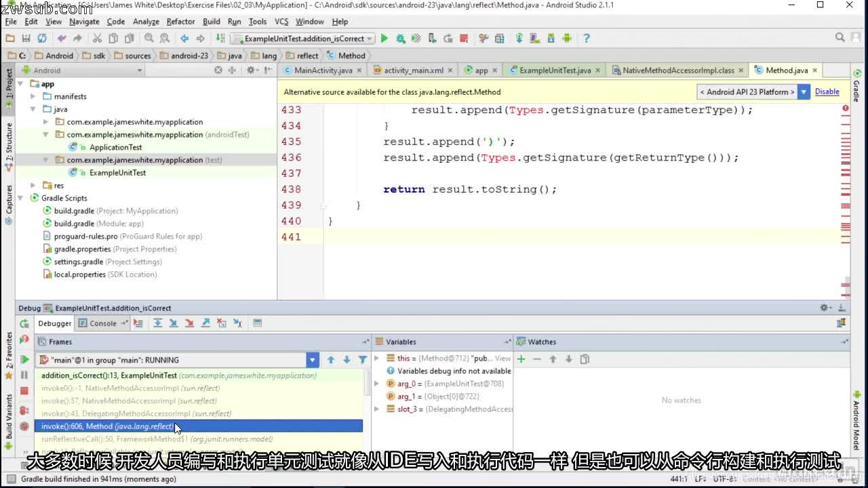Expand the res folder

coord(33,186)
